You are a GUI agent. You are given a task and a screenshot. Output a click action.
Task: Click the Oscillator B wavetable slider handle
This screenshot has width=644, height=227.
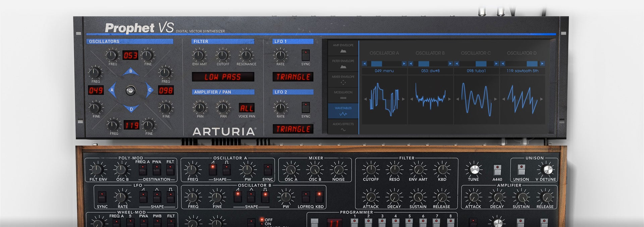(x=424, y=64)
